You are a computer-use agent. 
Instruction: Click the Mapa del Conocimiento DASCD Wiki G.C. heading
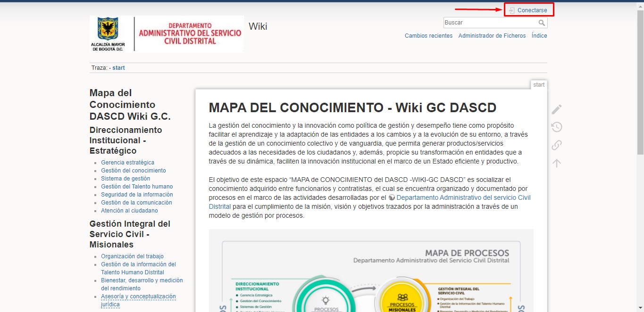[130, 105]
